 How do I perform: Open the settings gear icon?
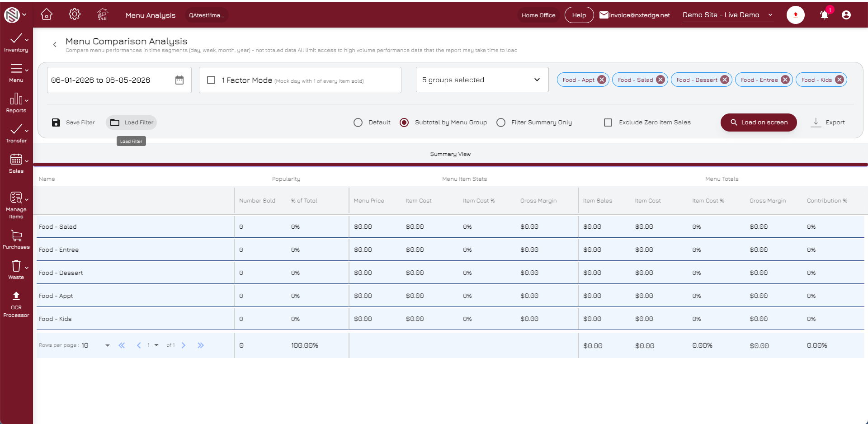75,14
